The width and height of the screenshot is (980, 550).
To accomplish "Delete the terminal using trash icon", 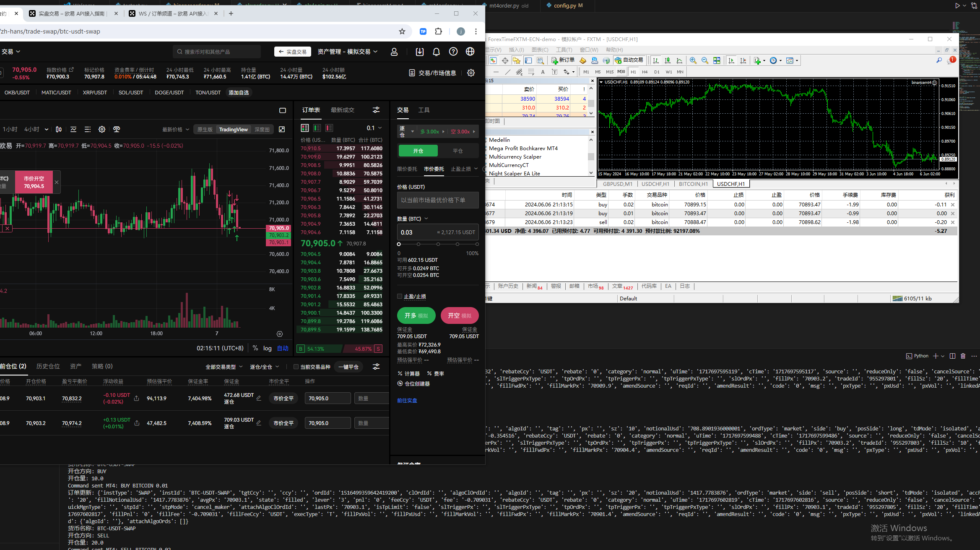I will tap(963, 356).
